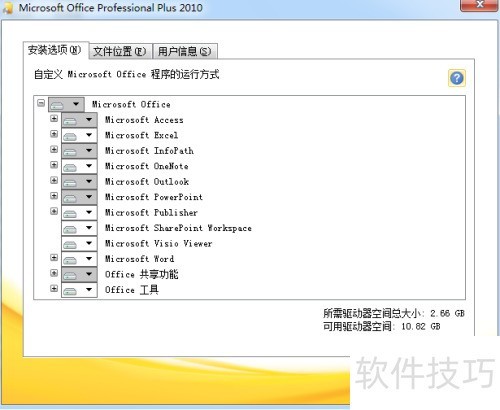Screen dimensions: 500x410
Task: Open install option dropdown for Microsoft InfoPath
Action: click(x=79, y=151)
